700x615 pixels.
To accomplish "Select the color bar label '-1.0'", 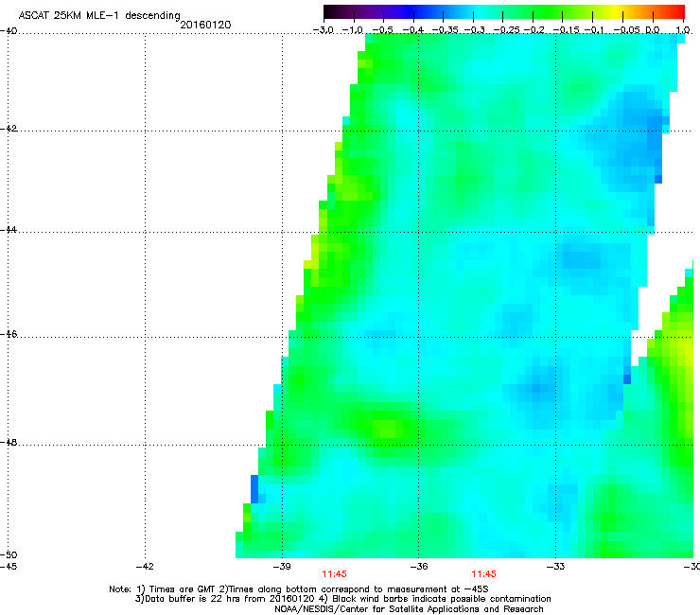I will [353, 30].
